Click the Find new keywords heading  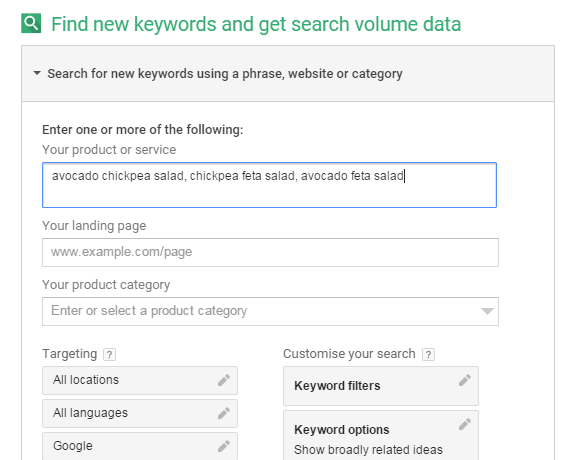coord(256,24)
